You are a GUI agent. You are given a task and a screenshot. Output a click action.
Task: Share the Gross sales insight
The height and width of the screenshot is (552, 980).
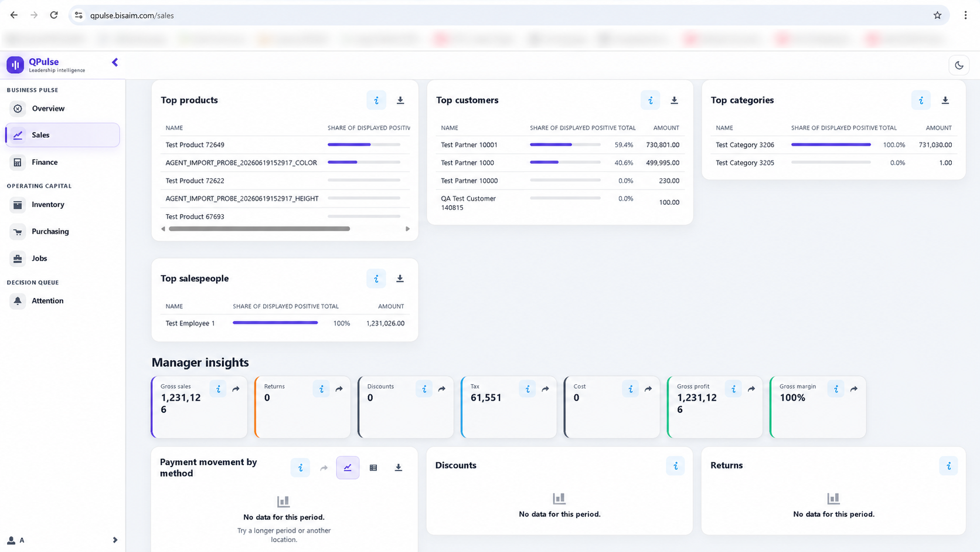point(236,389)
